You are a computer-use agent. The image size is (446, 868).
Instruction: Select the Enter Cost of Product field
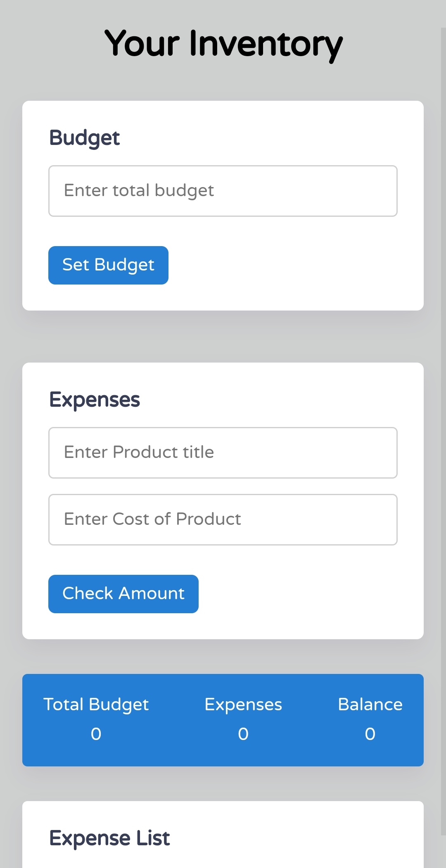point(223,519)
